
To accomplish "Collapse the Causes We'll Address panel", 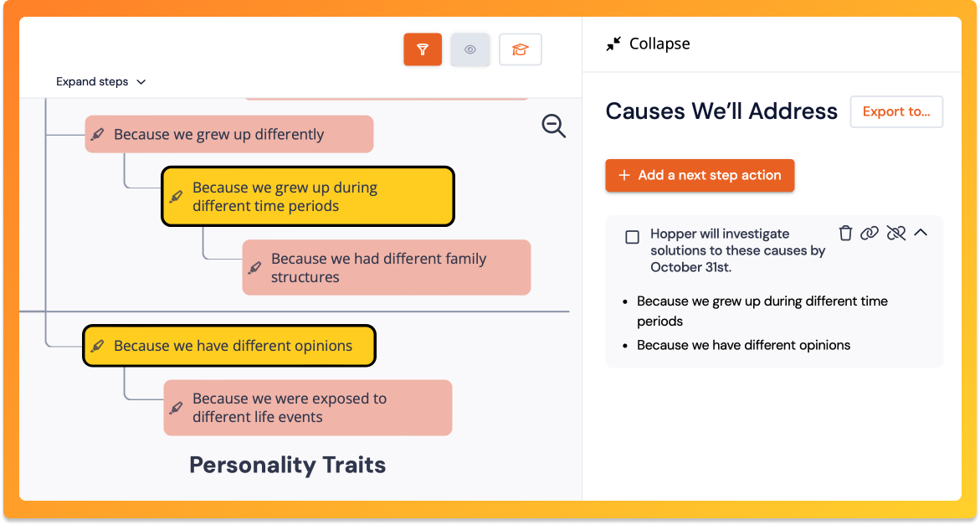I will point(649,44).
